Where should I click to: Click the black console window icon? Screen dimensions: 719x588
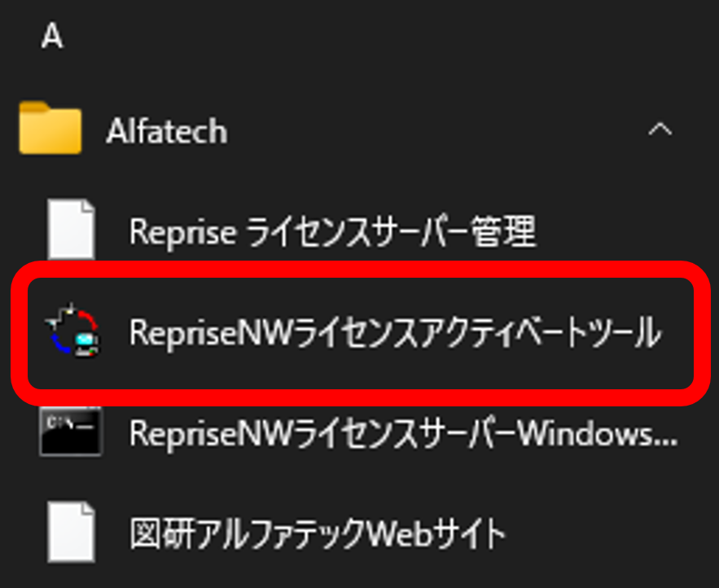click(71, 433)
